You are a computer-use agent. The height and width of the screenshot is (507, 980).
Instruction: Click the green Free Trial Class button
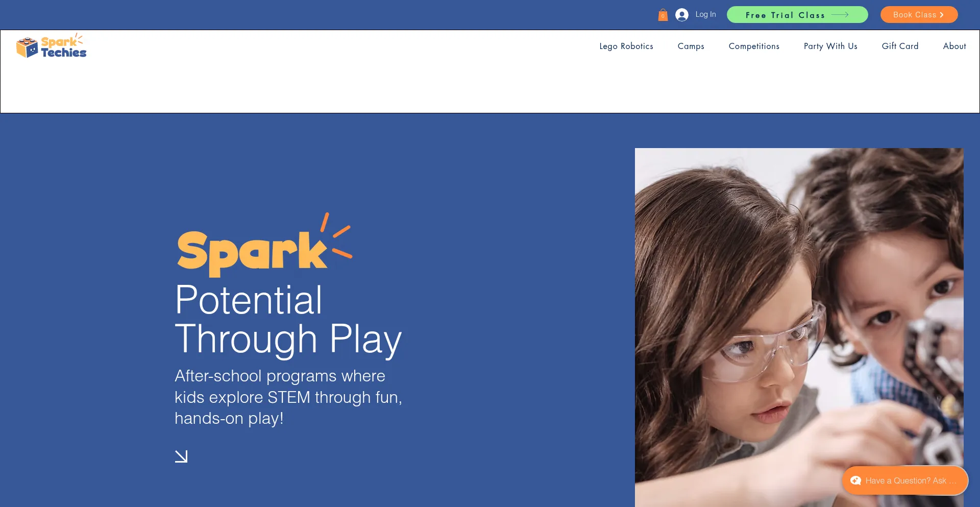(797, 15)
